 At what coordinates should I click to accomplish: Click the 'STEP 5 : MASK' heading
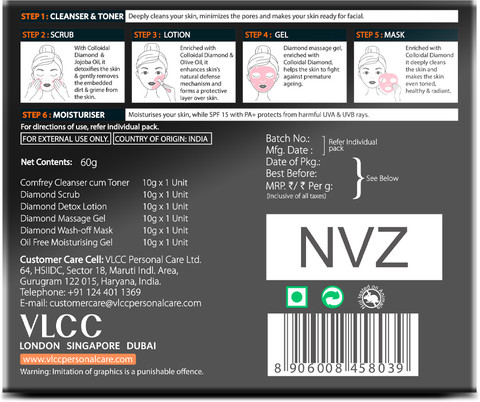point(380,35)
